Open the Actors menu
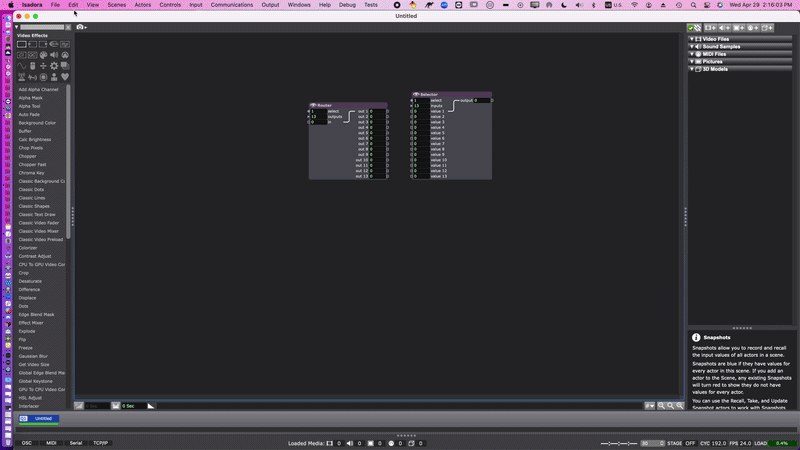Viewport: 800px width, 450px height. pyautogui.click(x=143, y=5)
